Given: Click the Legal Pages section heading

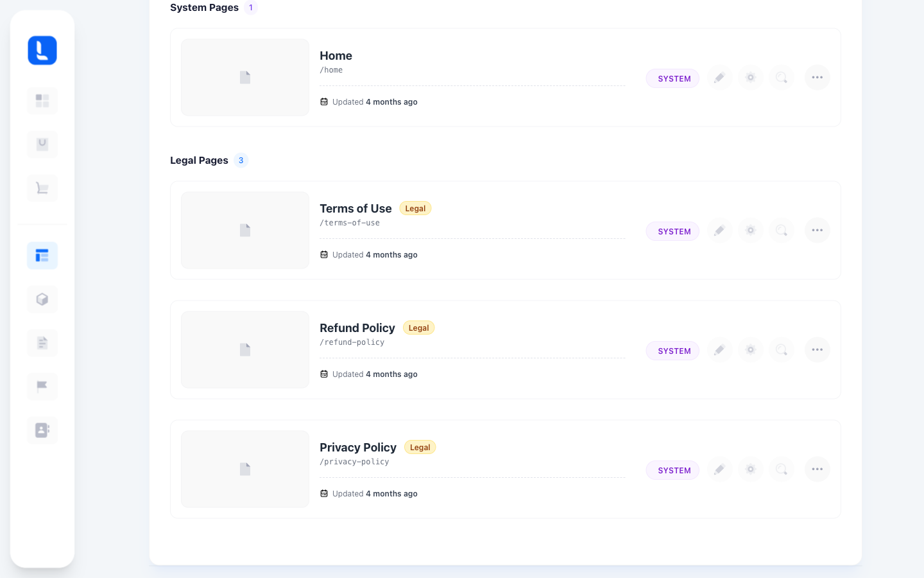Looking at the screenshot, I should point(199,161).
